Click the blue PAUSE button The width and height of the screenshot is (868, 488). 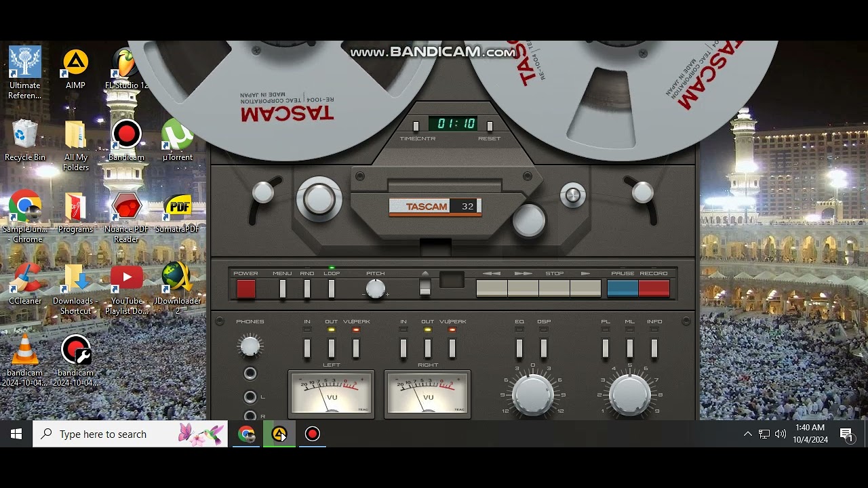(x=623, y=288)
